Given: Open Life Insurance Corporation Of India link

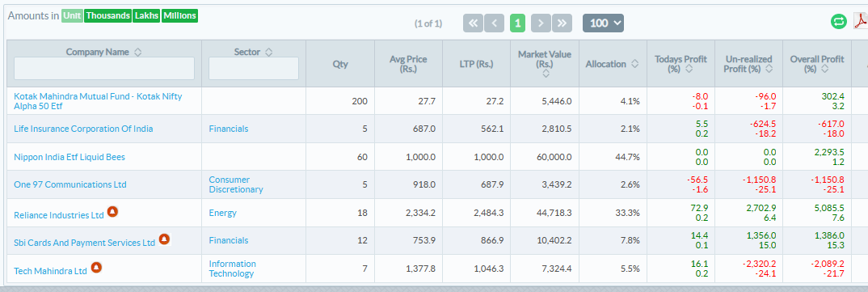Looking at the screenshot, I should [x=83, y=129].
